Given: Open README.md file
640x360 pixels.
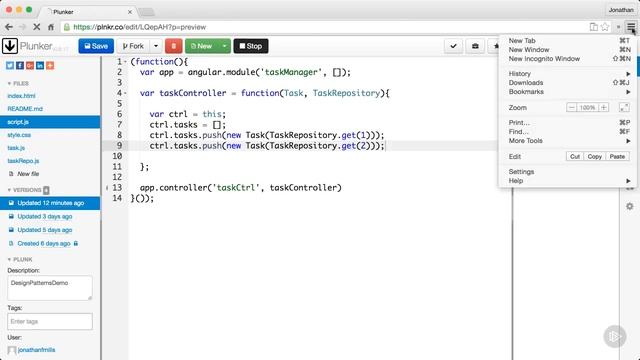Looking at the screenshot, I should click(25, 109).
